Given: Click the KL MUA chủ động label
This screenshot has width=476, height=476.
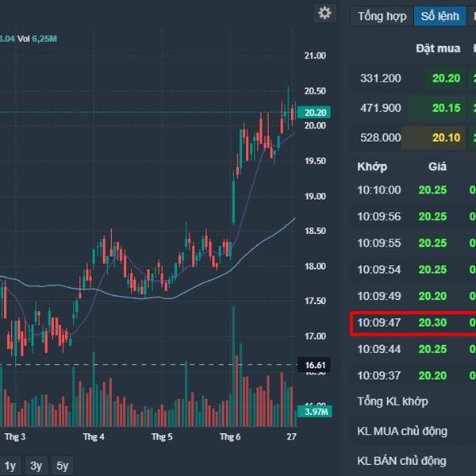Looking at the screenshot, I should 402,432.
